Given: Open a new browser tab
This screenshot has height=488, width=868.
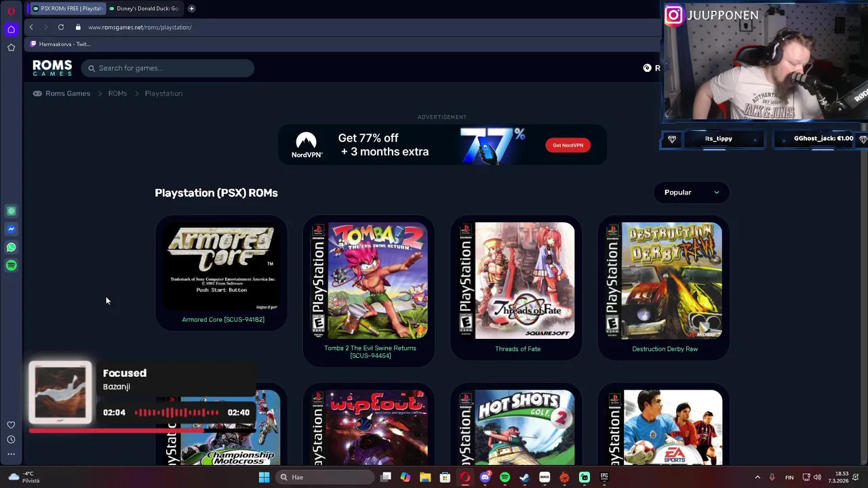Looking at the screenshot, I should click(x=192, y=8).
